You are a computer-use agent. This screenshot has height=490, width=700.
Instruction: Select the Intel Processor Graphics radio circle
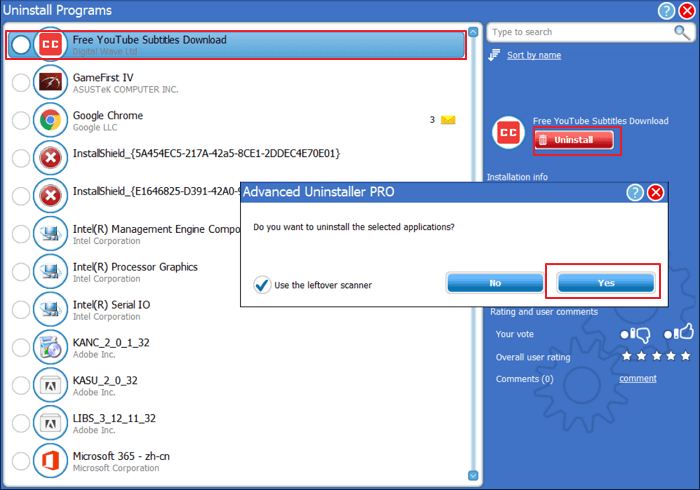[21, 272]
